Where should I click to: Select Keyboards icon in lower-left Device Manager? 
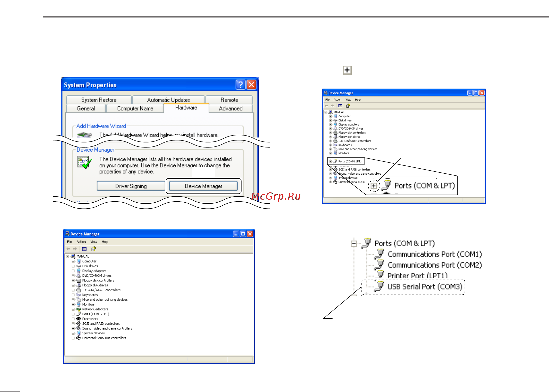tap(79, 295)
